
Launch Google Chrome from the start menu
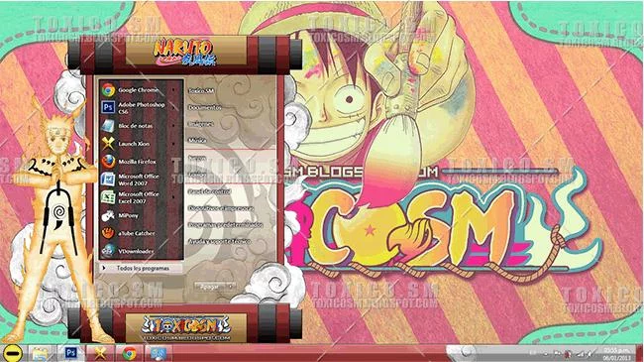click(141, 90)
